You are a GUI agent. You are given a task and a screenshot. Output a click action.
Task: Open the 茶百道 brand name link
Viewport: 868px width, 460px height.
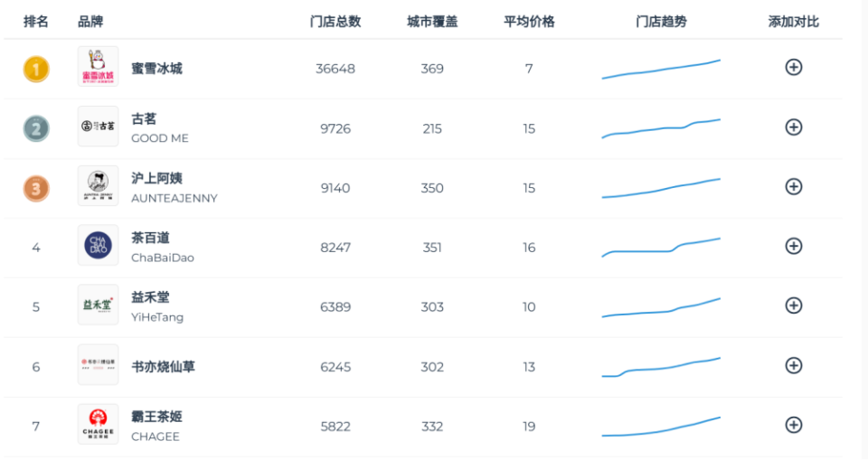(x=150, y=238)
